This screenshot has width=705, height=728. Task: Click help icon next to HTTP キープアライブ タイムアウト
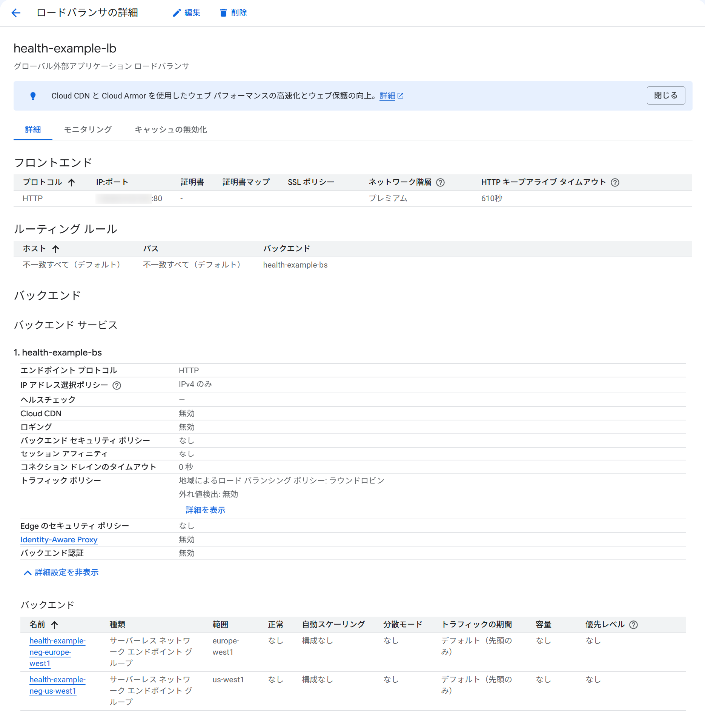tap(615, 183)
